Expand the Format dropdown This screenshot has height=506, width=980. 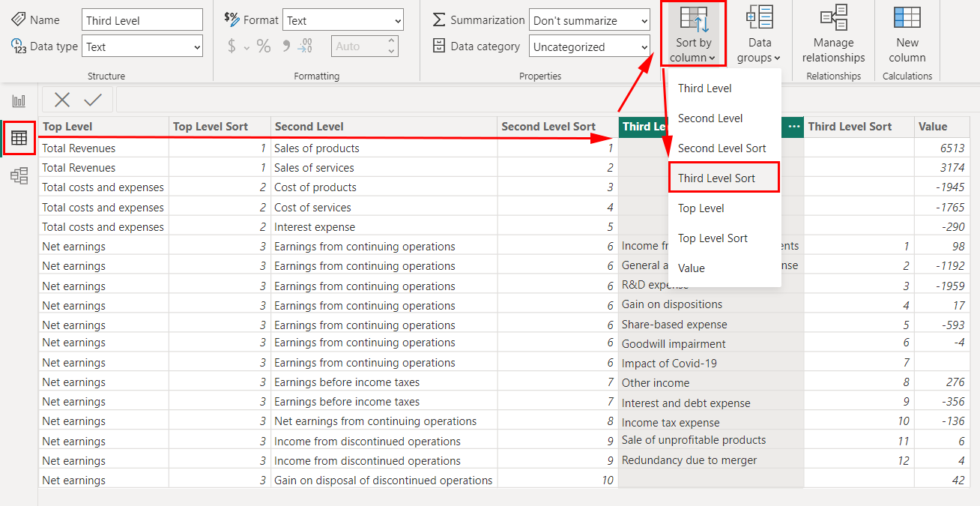(343, 20)
